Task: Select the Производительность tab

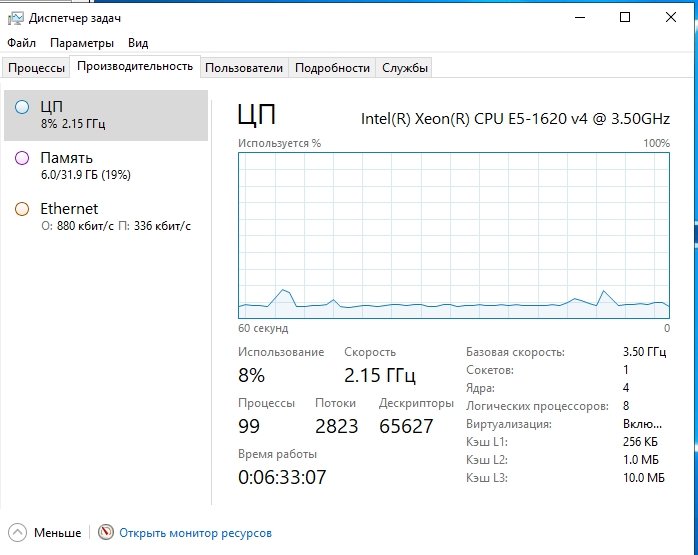Action: click(x=135, y=67)
